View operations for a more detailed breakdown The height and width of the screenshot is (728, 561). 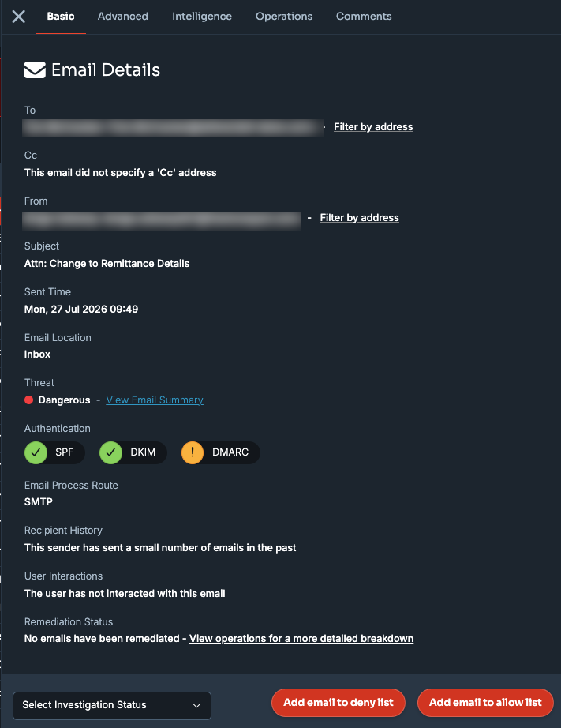[x=301, y=639]
